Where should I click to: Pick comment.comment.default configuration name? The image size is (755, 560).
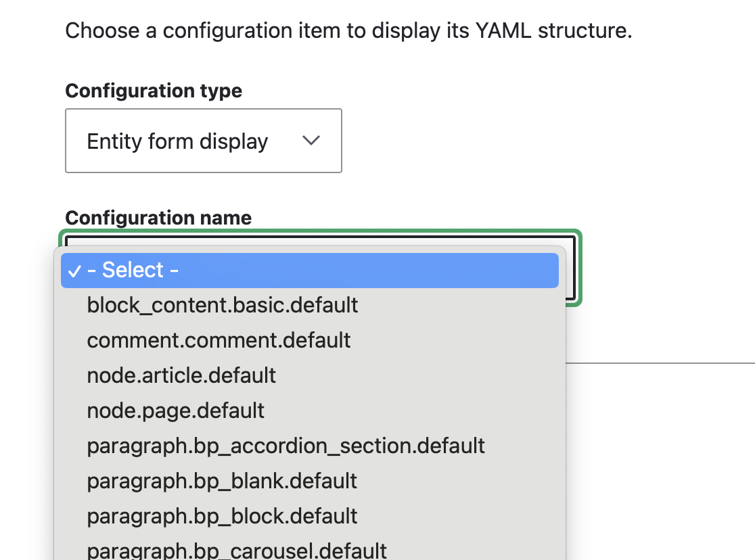(219, 340)
